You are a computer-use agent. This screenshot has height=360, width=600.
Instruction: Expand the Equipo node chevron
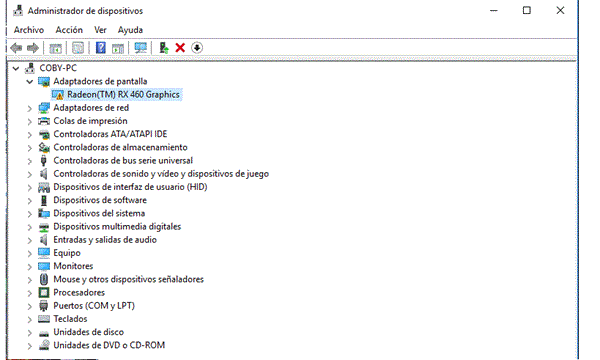[29, 253]
